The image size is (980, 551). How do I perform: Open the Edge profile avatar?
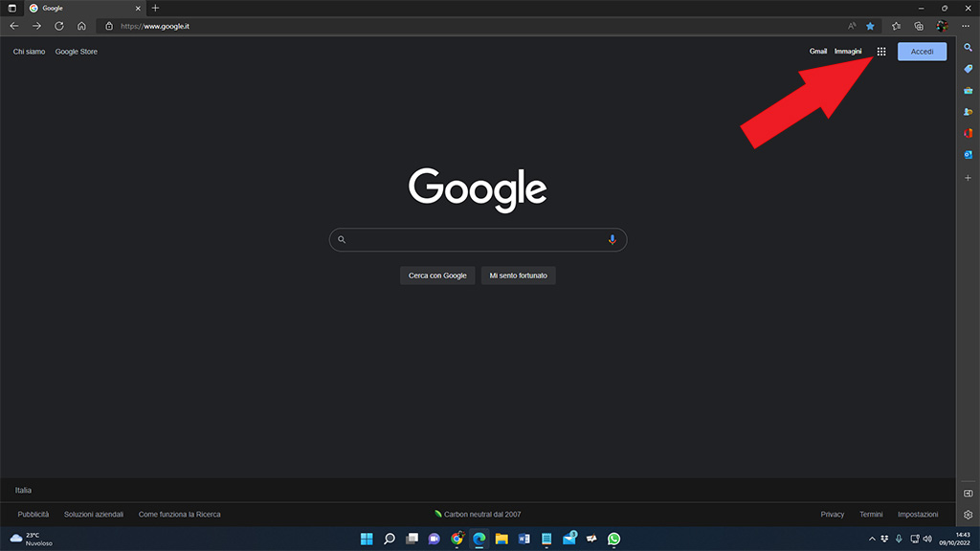[x=942, y=26]
